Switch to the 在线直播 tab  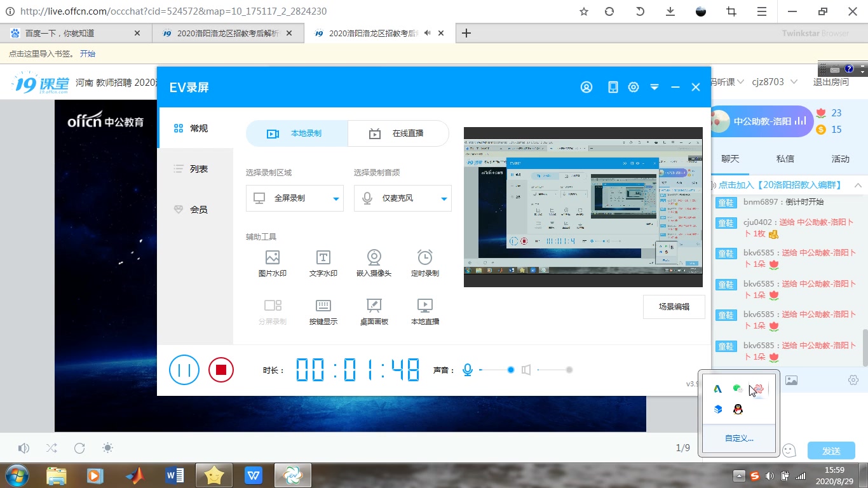click(x=398, y=133)
